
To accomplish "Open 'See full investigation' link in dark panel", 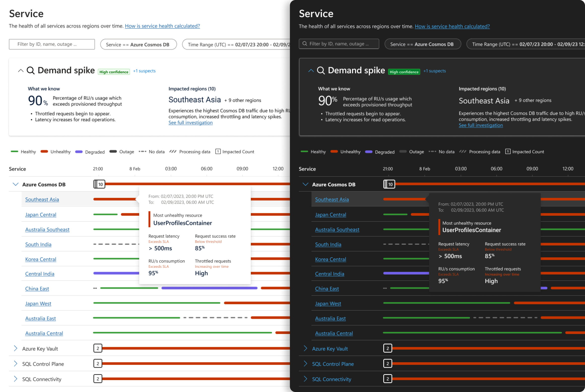I will [481, 125].
